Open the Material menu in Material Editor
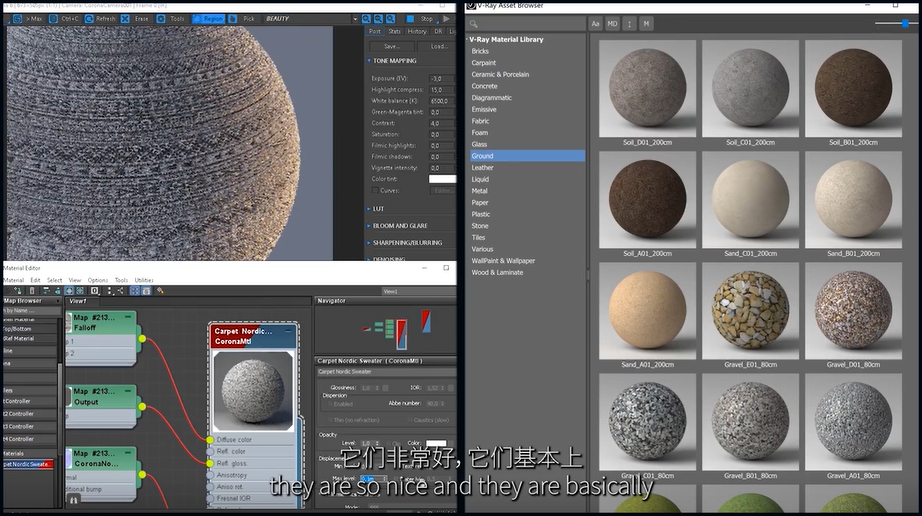922x516 pixels. [x=13, y=280]
